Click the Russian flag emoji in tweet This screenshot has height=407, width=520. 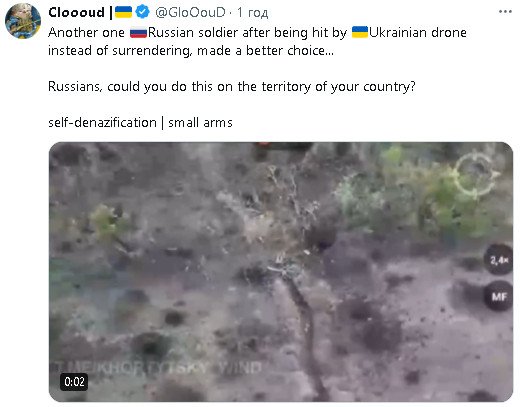[x=138, y=33]
